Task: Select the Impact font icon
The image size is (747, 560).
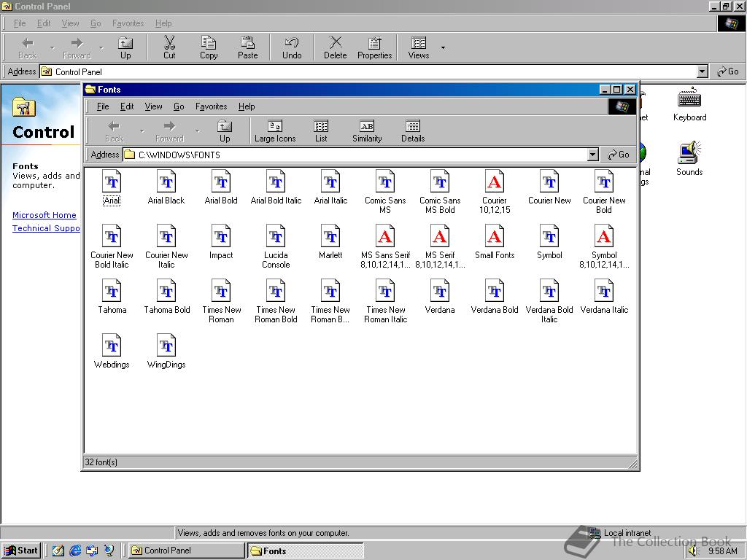Action: click(221, 242)
